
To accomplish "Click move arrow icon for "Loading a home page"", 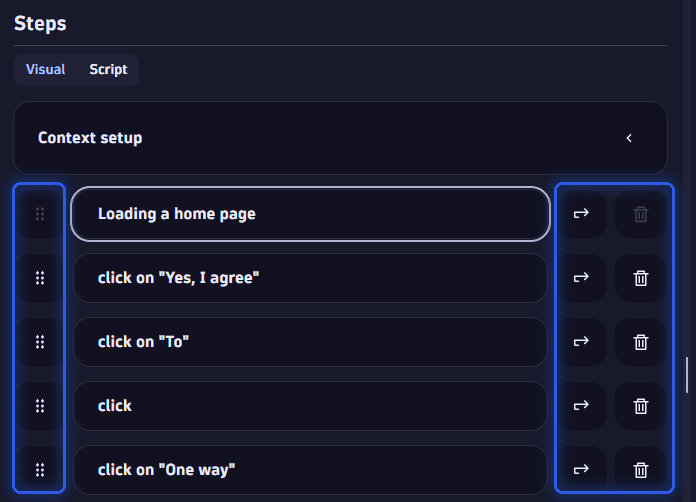I will pyautogui.click(x=581, y=214).
